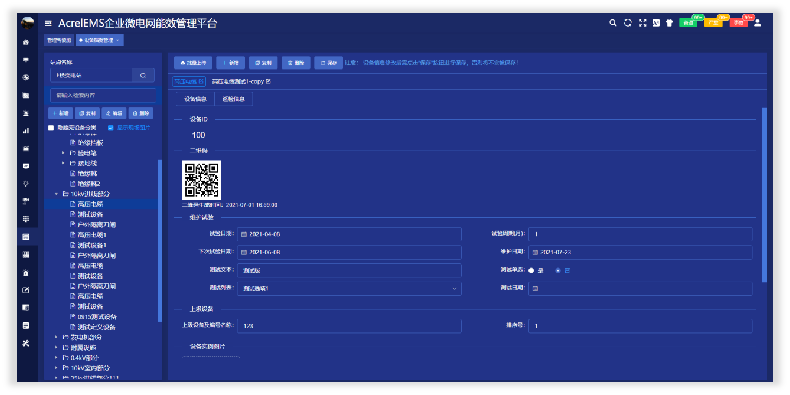The height and width of the screenshot is (395, 790).
Task: Click the refresh icon next to station selector
Action: pyautogui.click(x=143, y=75)
